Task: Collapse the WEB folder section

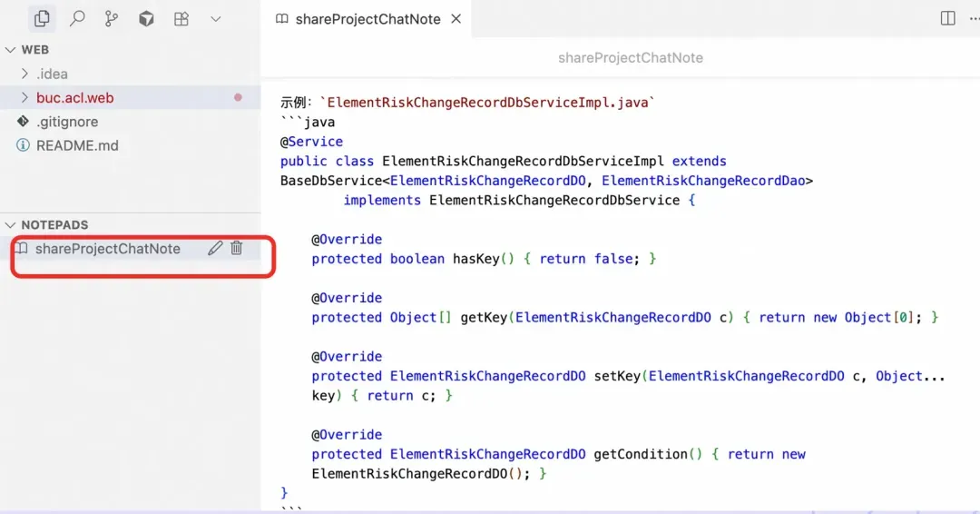Action: (x=11, y=49)
